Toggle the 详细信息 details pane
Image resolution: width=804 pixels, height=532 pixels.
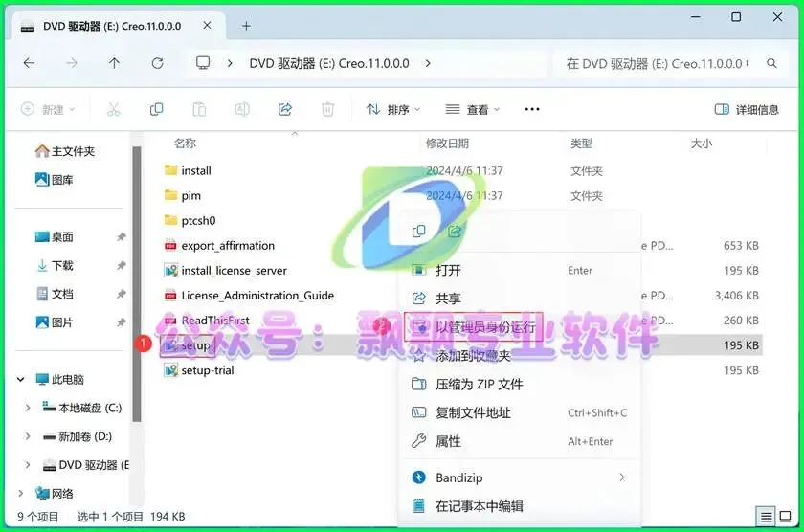pos(747,109)
